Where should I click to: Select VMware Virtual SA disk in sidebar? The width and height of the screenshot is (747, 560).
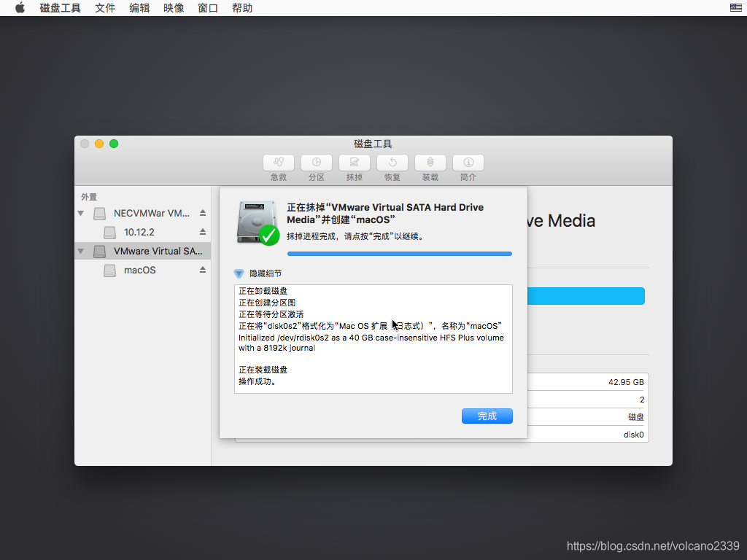click(142, 251)
